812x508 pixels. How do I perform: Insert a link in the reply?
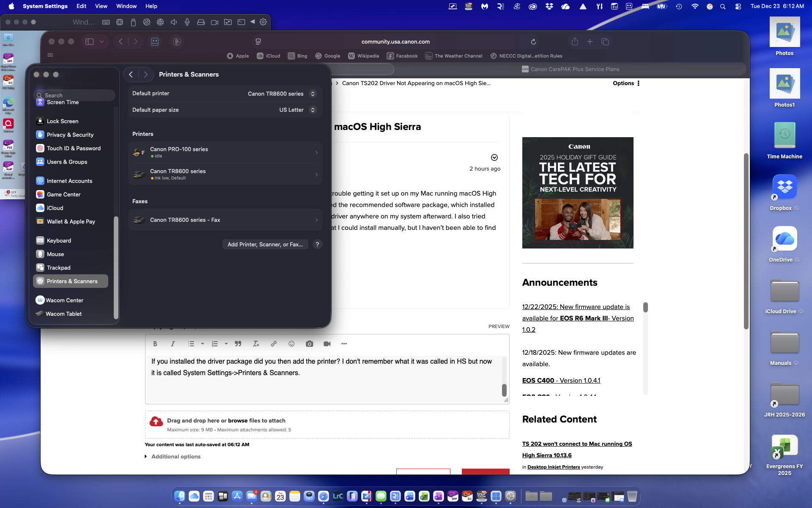(x=274, y=344)
